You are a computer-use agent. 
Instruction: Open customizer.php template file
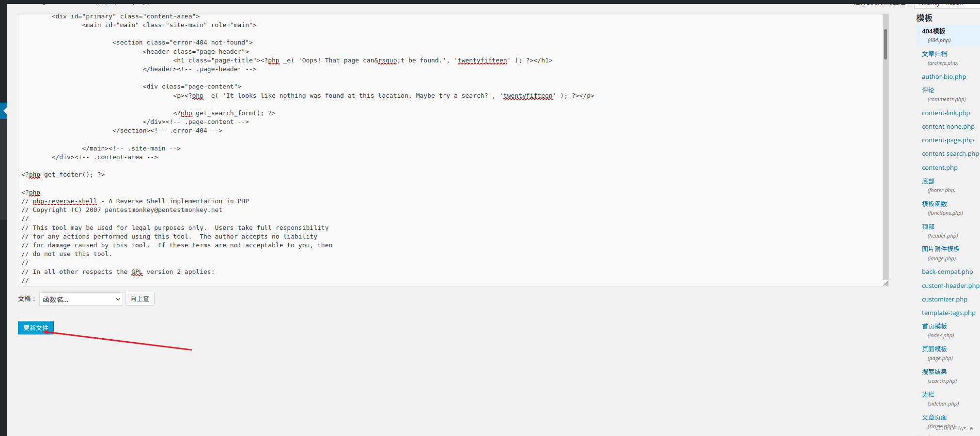[945, 299]
